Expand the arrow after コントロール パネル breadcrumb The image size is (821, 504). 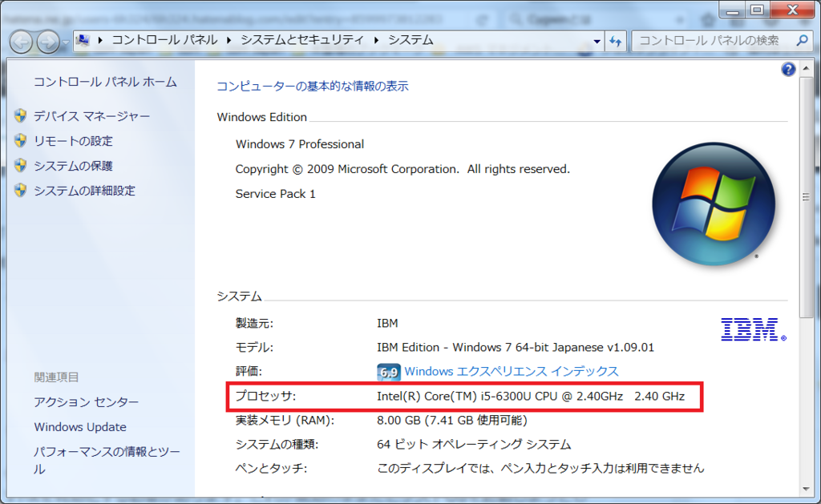point(229,40)
